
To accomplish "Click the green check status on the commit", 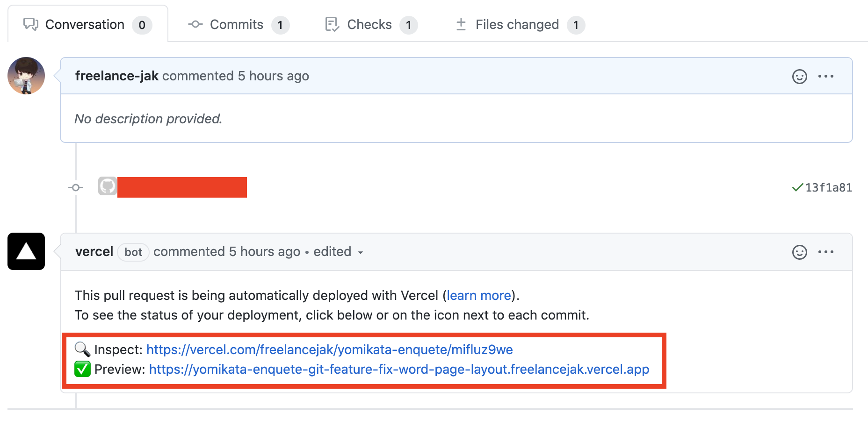I will (x=797, y=187).
